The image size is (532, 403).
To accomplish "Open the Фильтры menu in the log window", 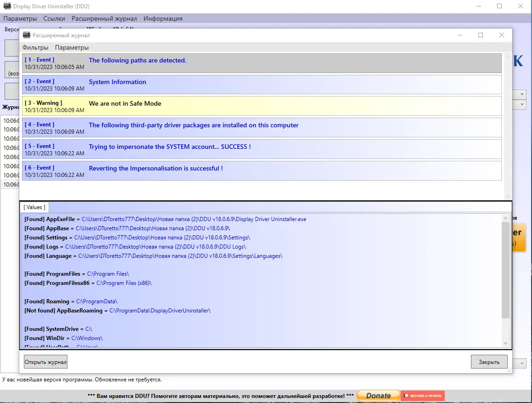I will point(35,48).
